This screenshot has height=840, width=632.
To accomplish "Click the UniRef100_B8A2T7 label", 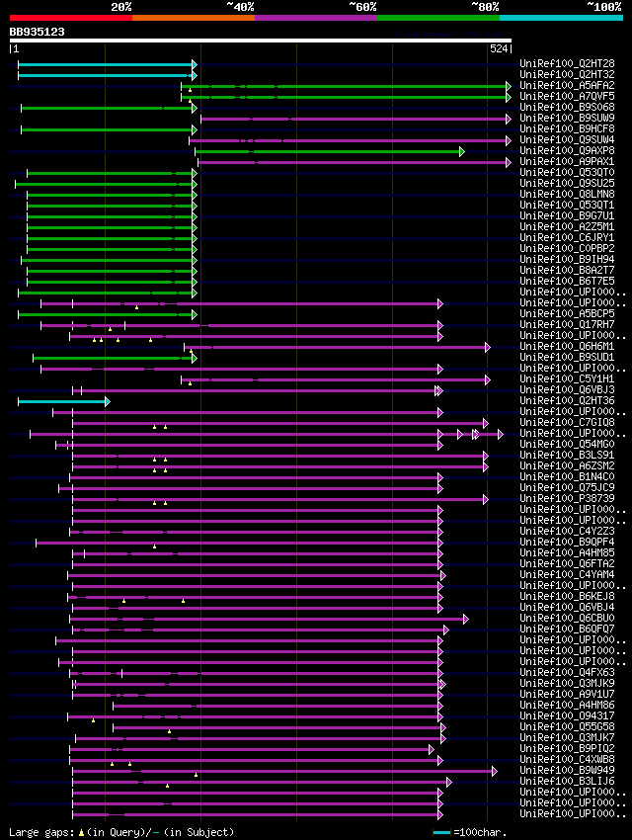I will [567, 270].
